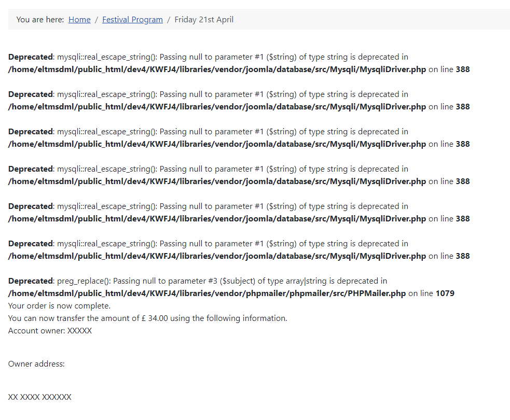The height and width of the screenshot is (420, 510).
Task: Click line number 388 in the first warning
Action: point(462,69)
